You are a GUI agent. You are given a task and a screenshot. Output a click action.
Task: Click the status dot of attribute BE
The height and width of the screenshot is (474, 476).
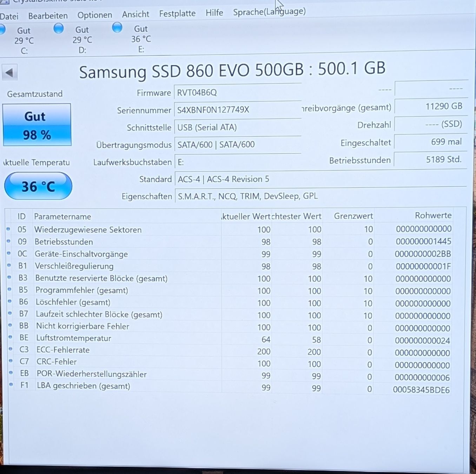tap(10, 337)
